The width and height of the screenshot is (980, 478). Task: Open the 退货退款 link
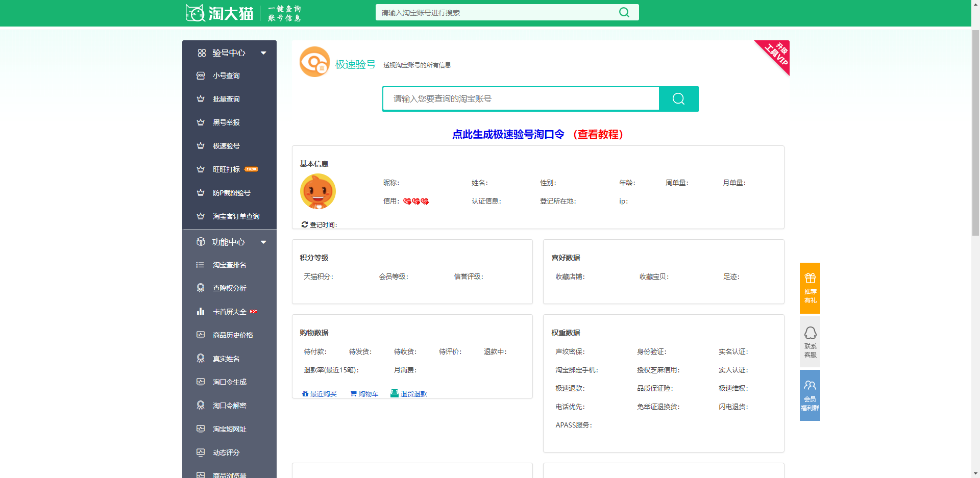409,394
